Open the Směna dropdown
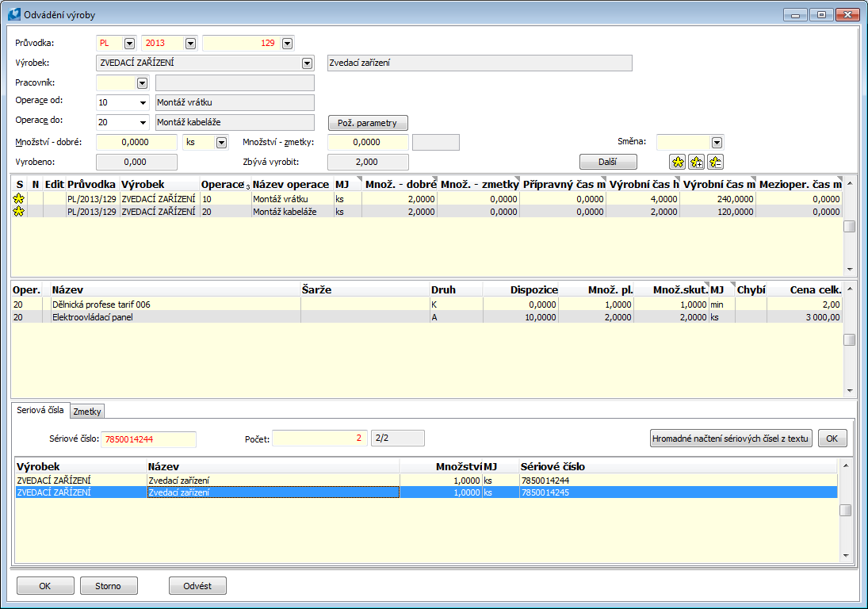868x609 pixels. 717,142
